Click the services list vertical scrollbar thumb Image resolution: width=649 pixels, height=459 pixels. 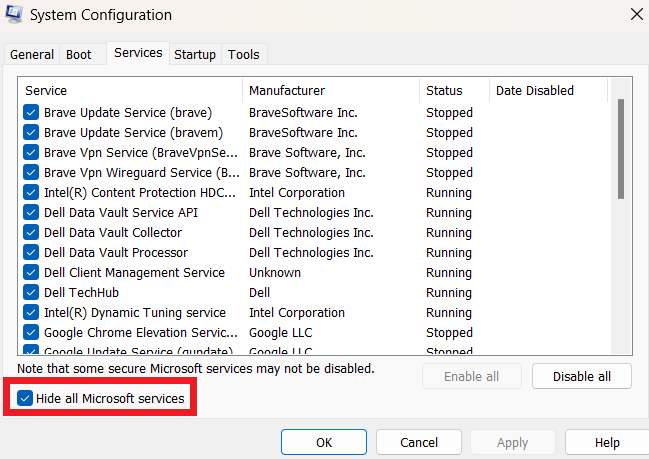(620, 149)
